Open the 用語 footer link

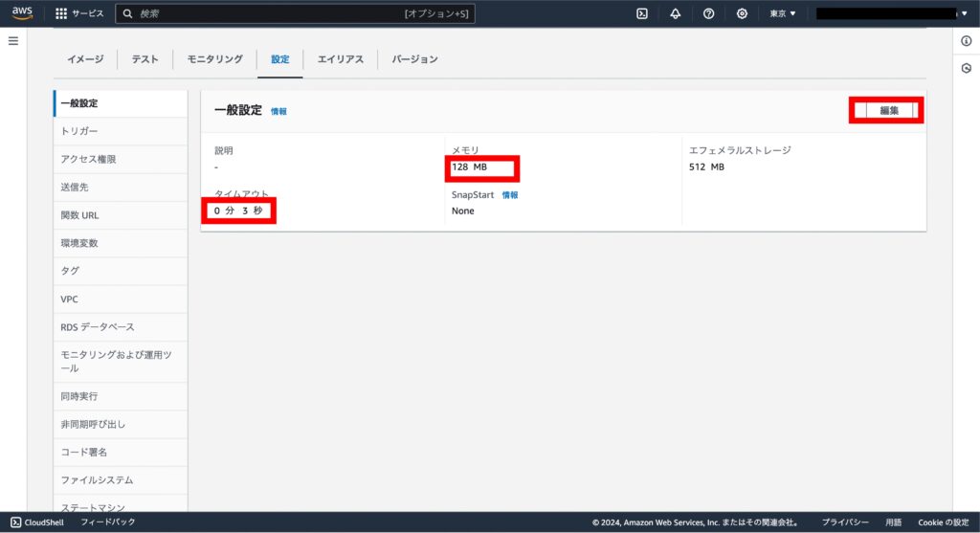(894, 522)
